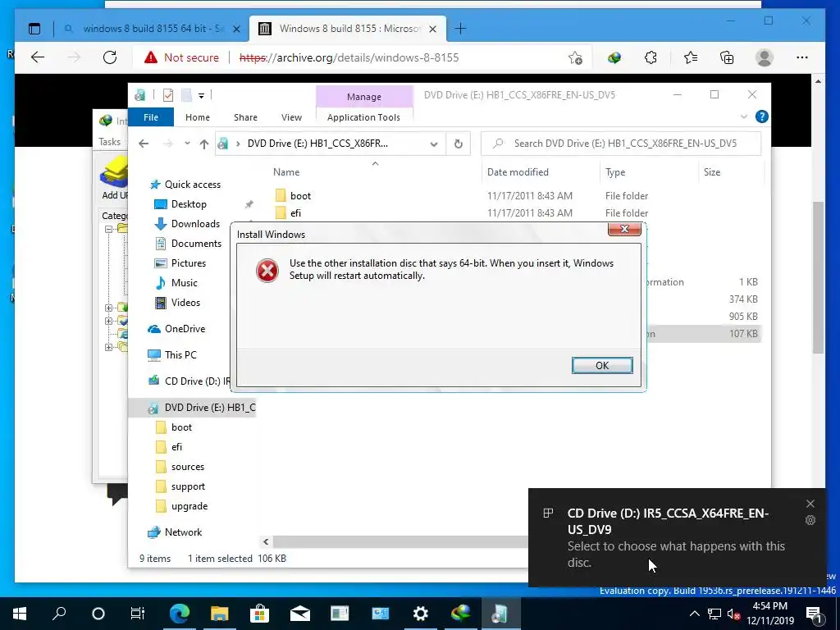Show hidden system tray icons

pyautogui.click(x=694, y=614)
